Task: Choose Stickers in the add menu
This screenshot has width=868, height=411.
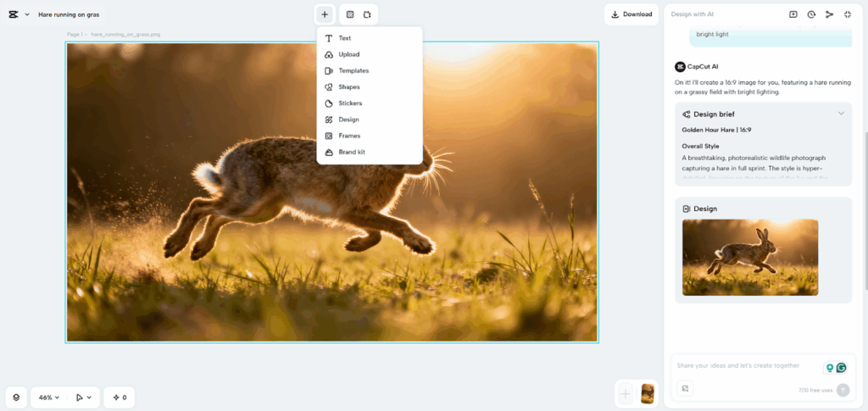Action: 350,103
